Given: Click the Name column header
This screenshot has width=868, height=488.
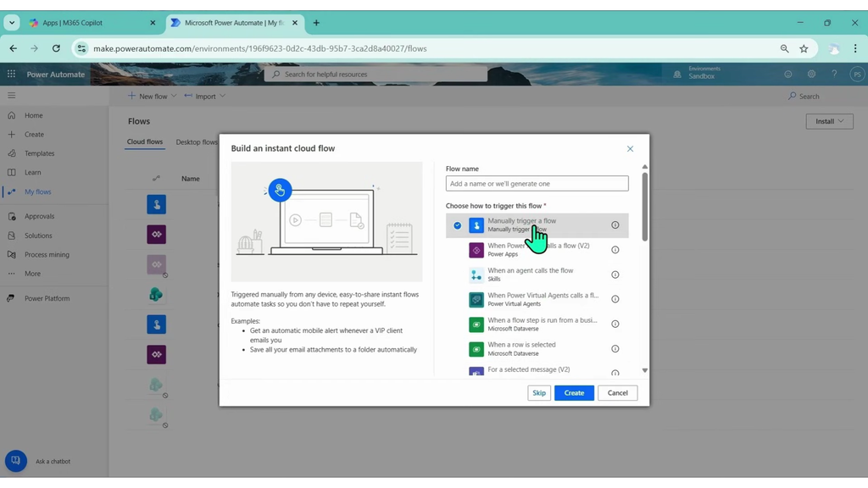Looking at the screenshot, I should [x=191, y=179].
